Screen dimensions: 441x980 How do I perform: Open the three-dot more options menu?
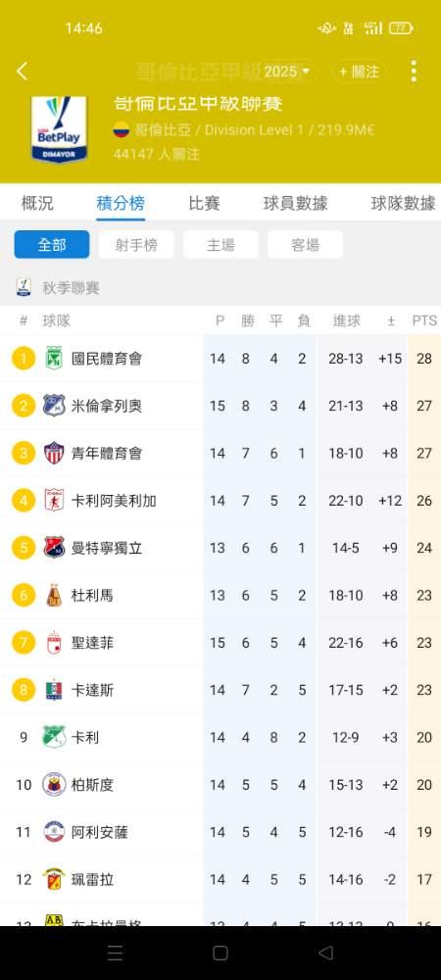414,72
